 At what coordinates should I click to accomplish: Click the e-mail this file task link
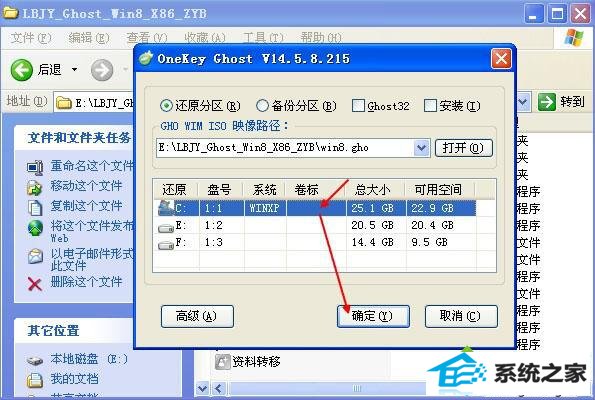click(x=92, y=259)
